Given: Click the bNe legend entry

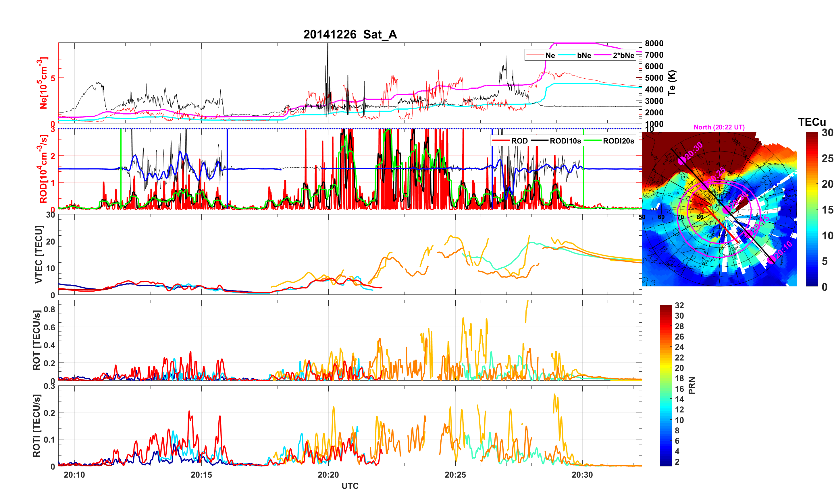Looking at the screenshot, I should [x=584, y=55].
